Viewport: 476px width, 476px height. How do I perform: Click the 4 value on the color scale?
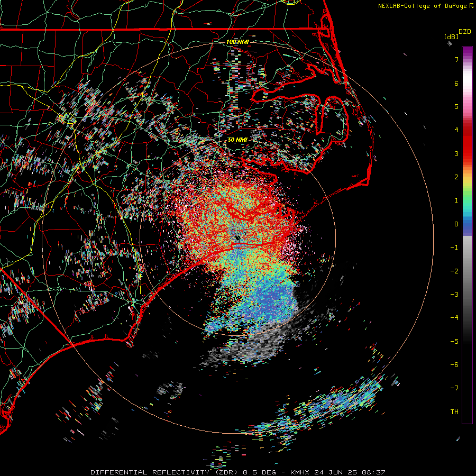(x=456, y=130)
